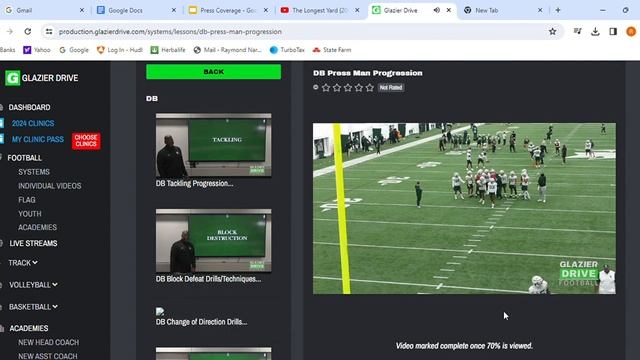The height and width of the screenshot is (360, 640).
Task: Open Youth under Football
Action: 29,213
